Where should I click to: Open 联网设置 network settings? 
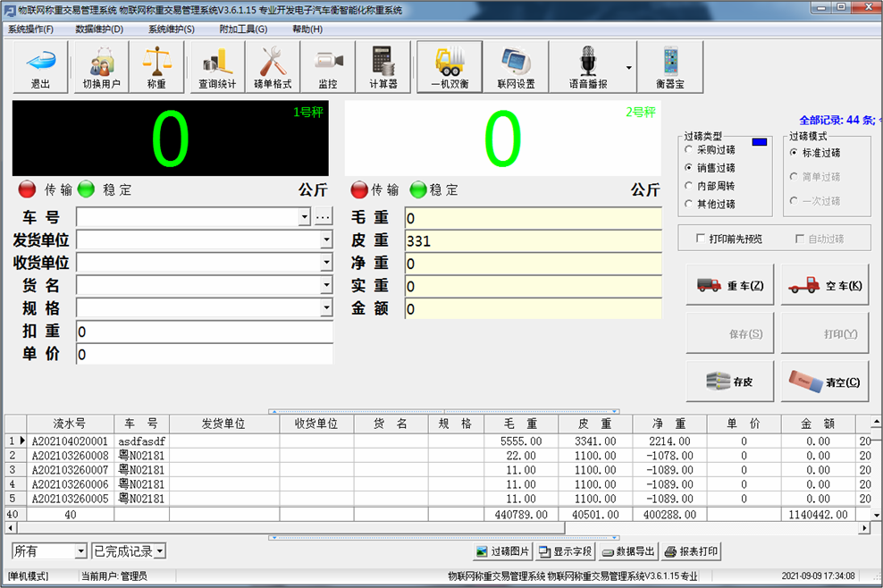pyautogui.click(x=517, y=65)
